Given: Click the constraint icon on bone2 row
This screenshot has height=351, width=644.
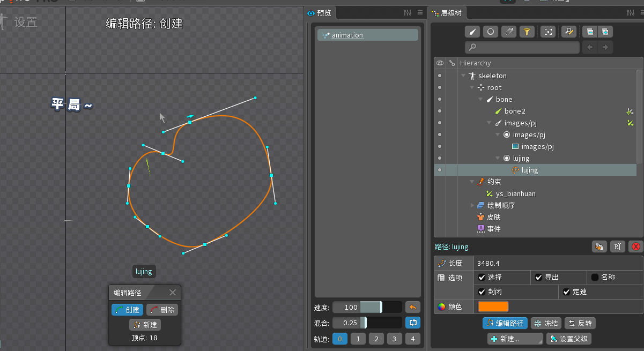Looking at the screenshot, I should pyautogui.click(x=630, y=111).
